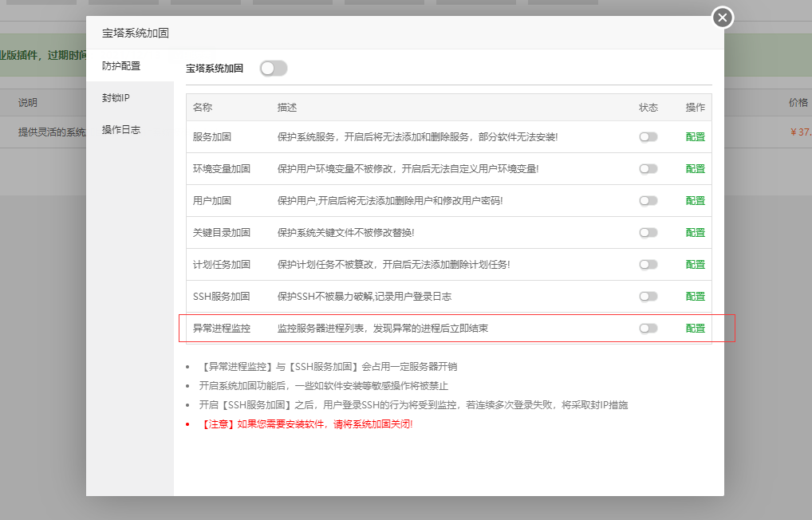
Task: Enable the 环境变量加固 status switch
Action: point(648,169)
